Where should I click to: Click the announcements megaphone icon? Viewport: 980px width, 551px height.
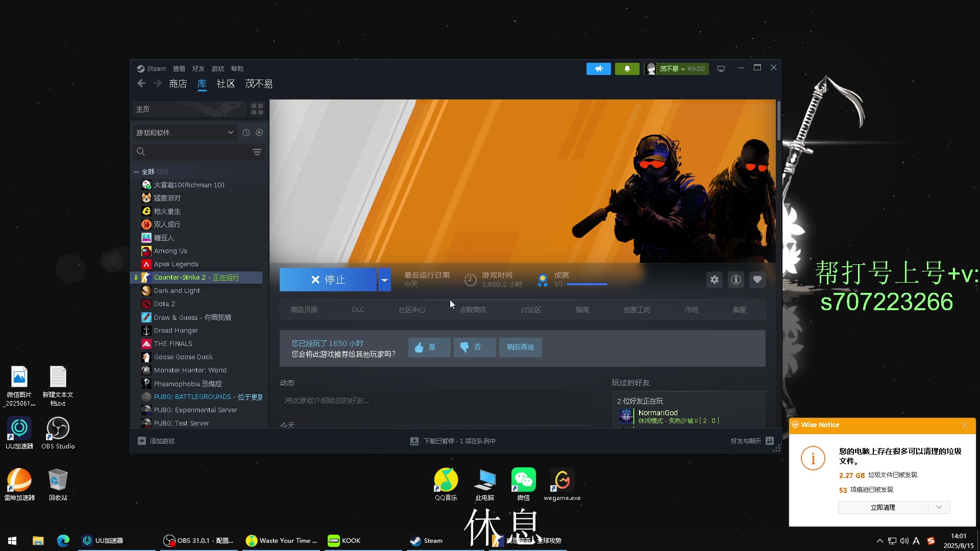pos(599,69)
